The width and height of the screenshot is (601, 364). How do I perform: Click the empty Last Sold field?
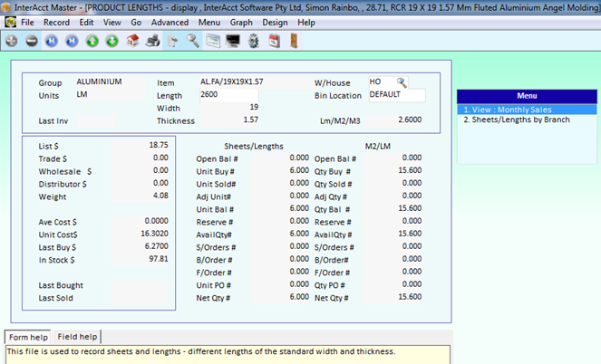point(140,298)
